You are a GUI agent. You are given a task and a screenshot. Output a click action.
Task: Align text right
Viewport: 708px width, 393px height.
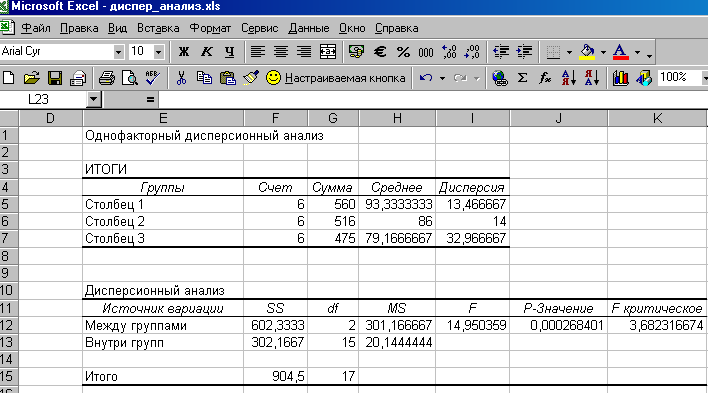pos(304,52)
